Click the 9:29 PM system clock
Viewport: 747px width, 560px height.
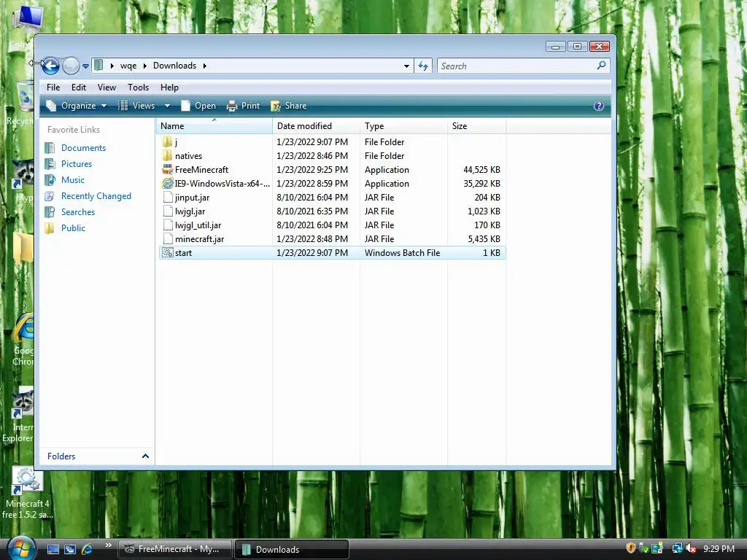tap(719, 548)
